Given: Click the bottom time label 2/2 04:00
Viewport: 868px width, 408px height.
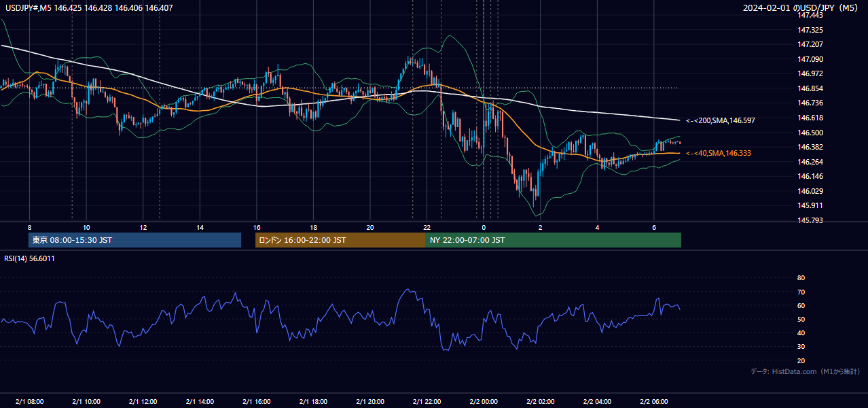Looking at the screenshot, I should (x=597, y=401).
